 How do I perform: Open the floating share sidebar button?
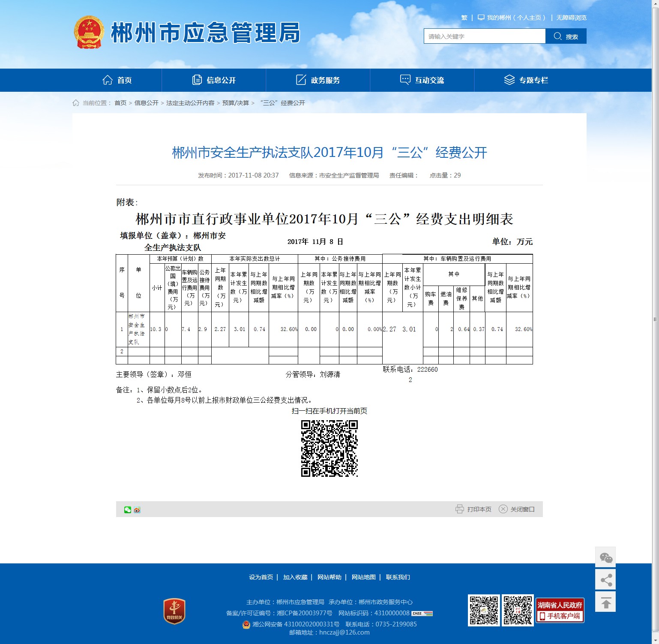click(x=605, y=580)
